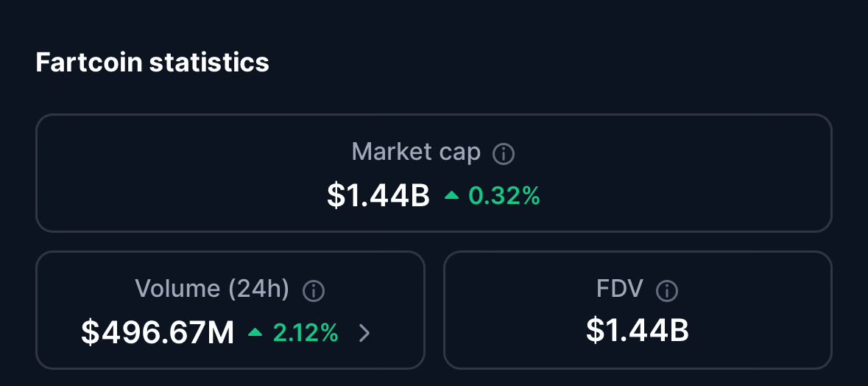Click the Market cap info icon

[x=503, y=153]
